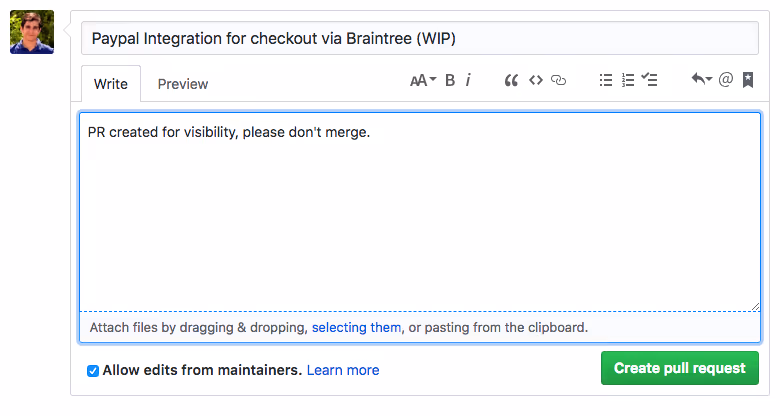Insert a task list
The height and width of the screenshot is (416, 780).
click(649, 80)
